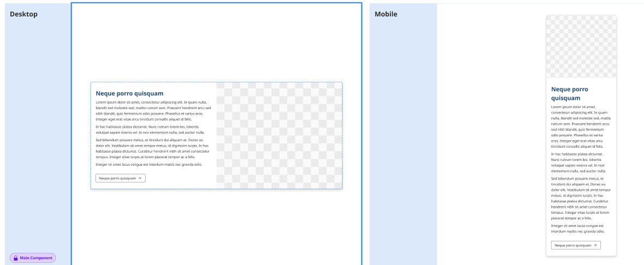The image size is (644, 265).
Task: Click the desktop card heading Neque porro quisquam
Action: [x=129, y=93]
